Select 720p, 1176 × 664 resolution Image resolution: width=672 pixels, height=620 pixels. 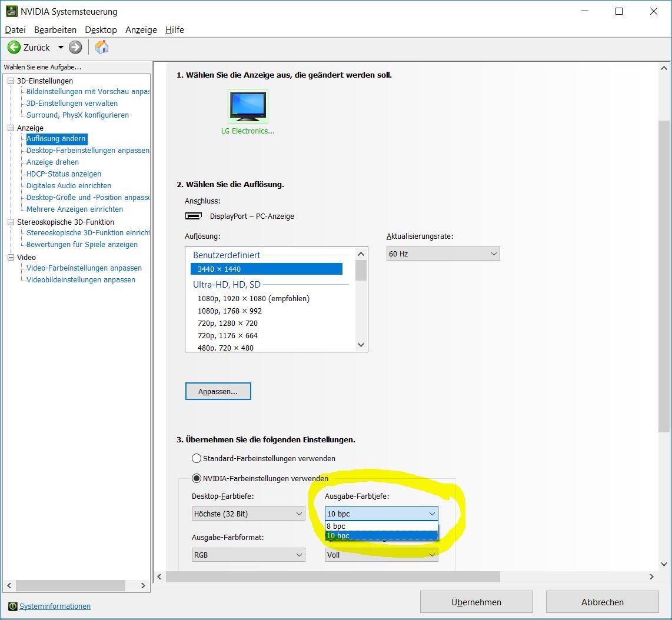tap(228, 336)
